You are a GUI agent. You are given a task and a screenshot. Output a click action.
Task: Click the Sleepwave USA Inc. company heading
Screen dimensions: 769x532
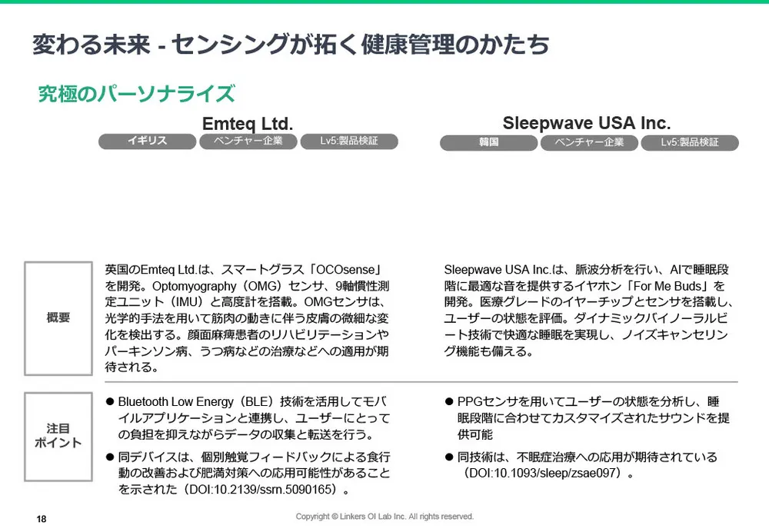click(586, 123)
